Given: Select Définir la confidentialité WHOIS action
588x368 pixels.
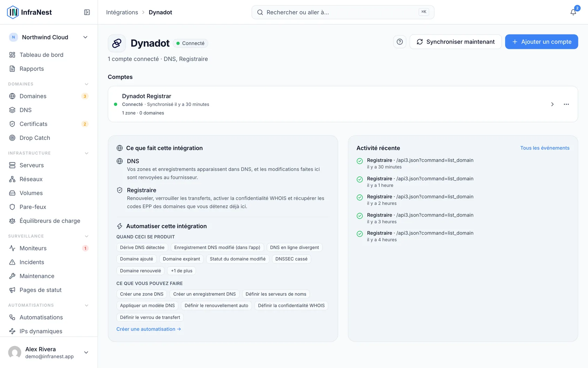Looking at the screenshot, I should click(291, 306).
